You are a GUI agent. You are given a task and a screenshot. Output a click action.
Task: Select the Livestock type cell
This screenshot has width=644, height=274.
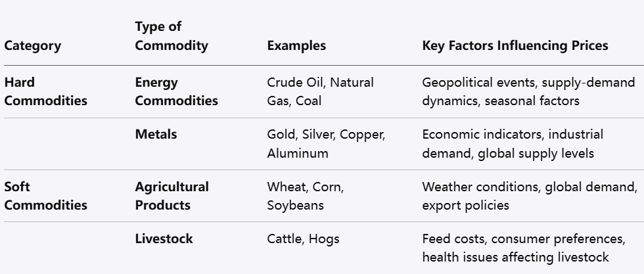[164, 239]
